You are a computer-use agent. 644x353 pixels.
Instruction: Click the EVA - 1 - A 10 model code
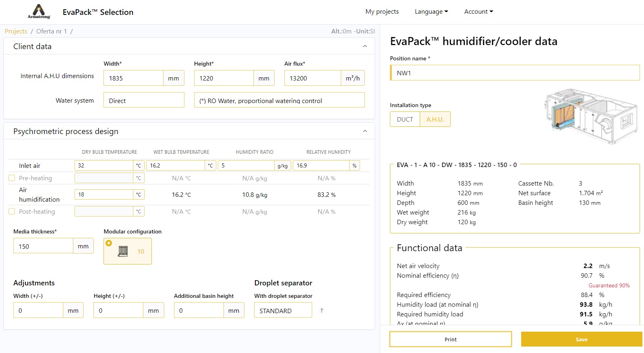click(x=457, y=165)
